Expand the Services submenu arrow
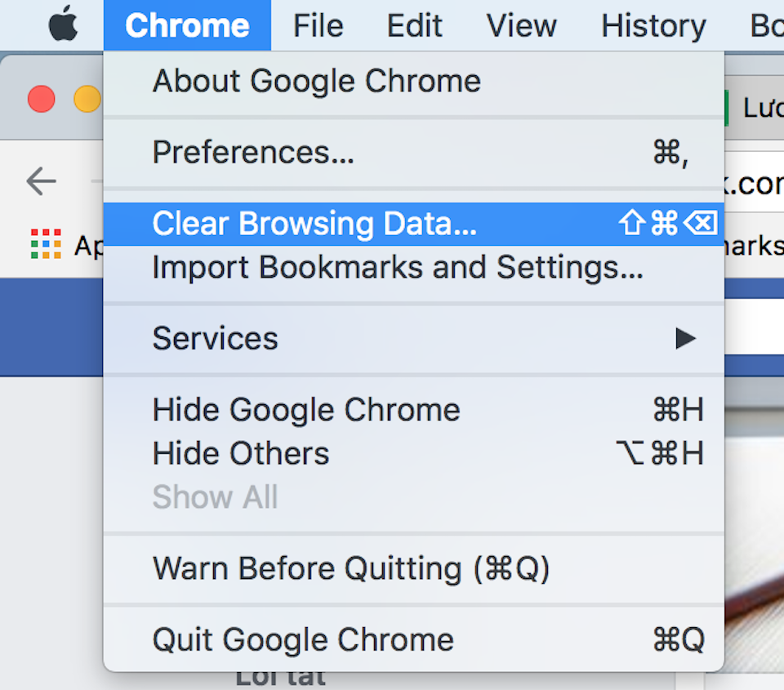 click(x=685, y=339)
